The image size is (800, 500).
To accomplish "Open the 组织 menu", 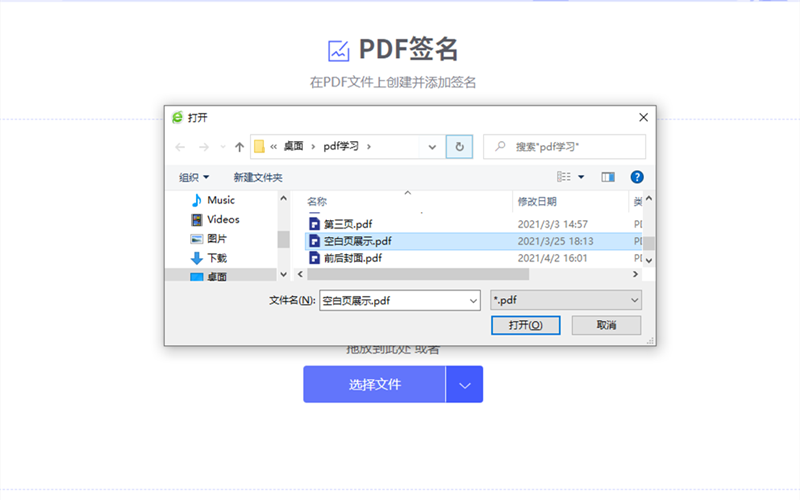I will pyautogui.click(x=194, y=177).
